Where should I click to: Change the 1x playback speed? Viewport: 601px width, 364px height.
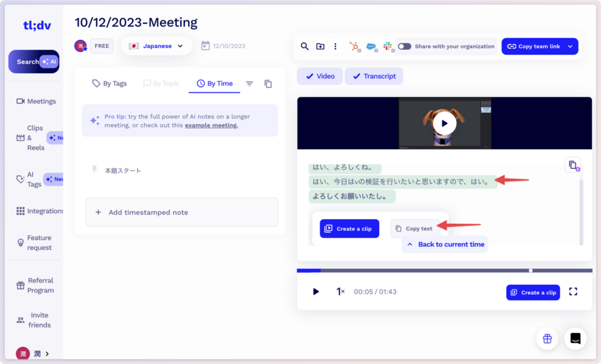[341, 291]
